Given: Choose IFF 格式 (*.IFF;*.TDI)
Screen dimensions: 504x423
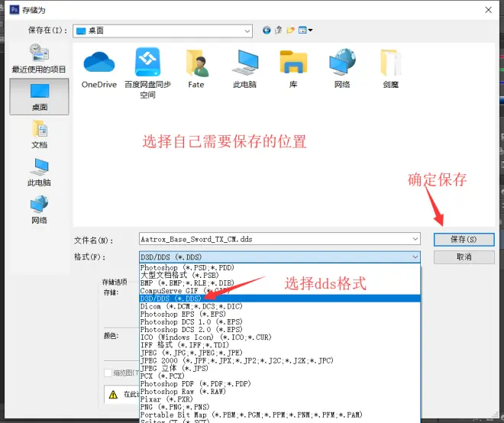Looking at the screenshot, I should pyautogui.click(x=279, y=345).
